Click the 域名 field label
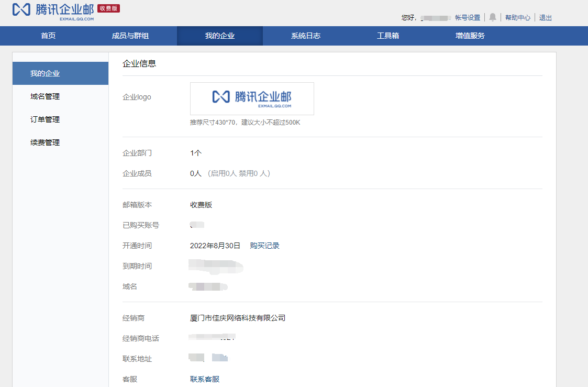The width and height of the screenshot is (588, 387). point(130,286)
